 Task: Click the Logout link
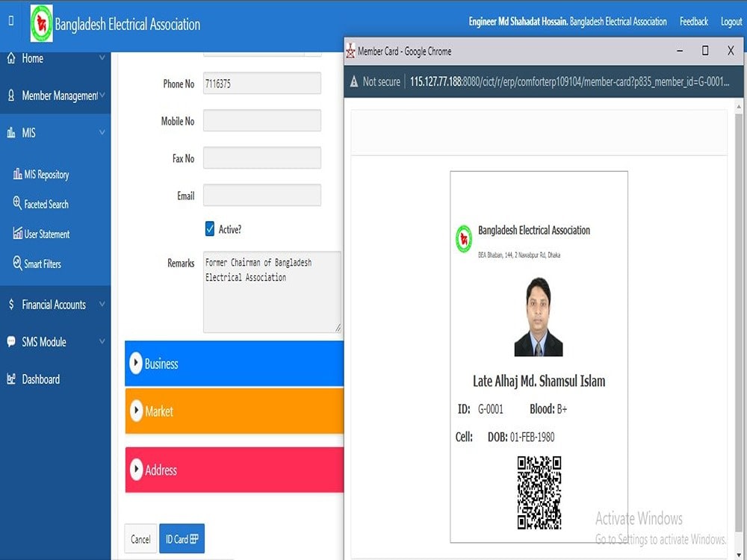point(731,22)
